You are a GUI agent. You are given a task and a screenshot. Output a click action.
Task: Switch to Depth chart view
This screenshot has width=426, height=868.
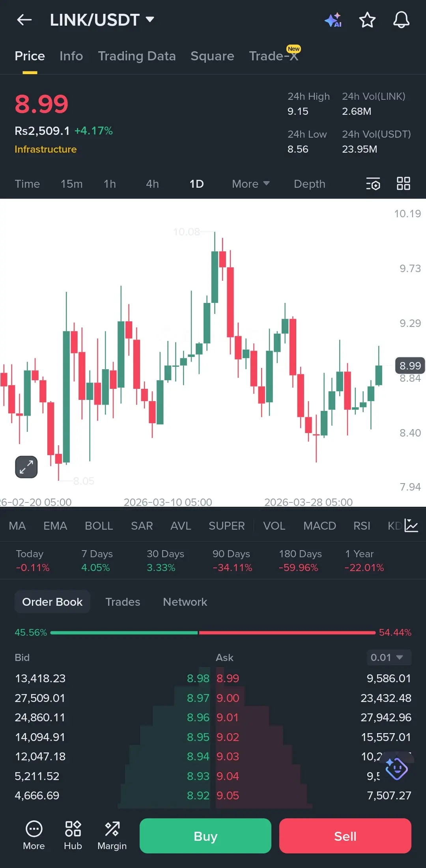pos(309,184)
